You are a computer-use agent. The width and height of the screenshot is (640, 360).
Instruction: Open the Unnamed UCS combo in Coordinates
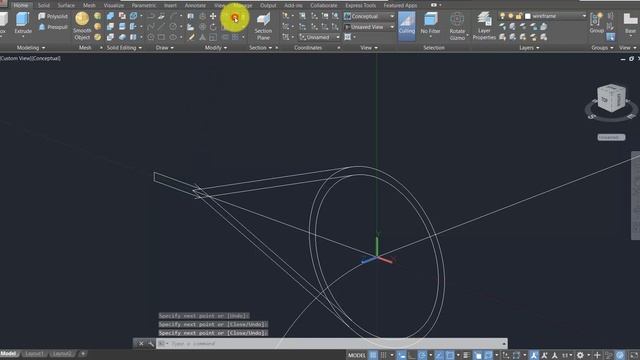(319, 37)
